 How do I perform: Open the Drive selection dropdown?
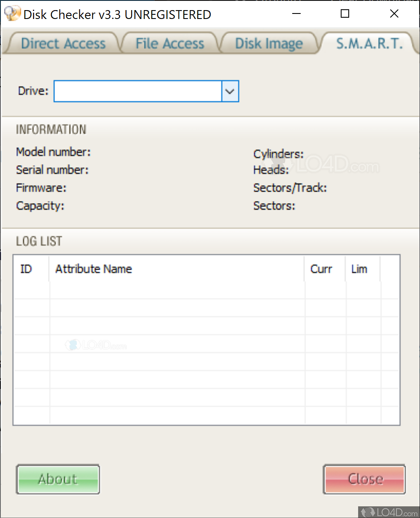point(230,91)
